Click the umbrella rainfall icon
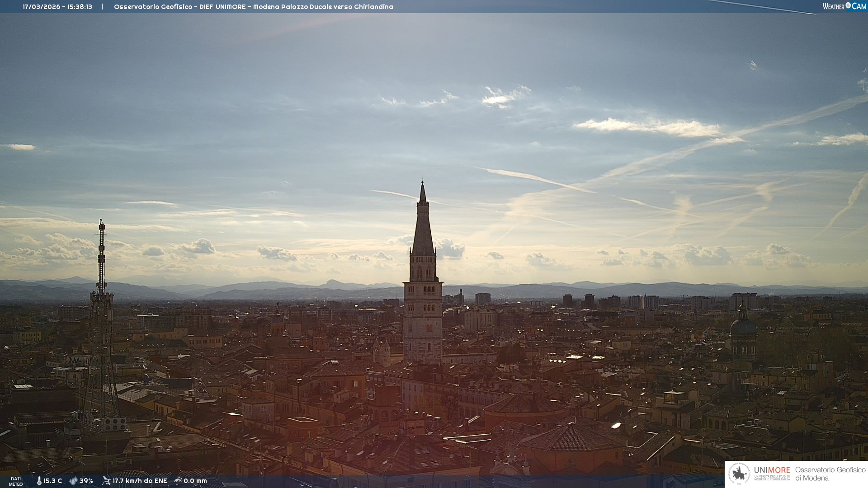Screen dimensions: 868x488 coord(178,481)
